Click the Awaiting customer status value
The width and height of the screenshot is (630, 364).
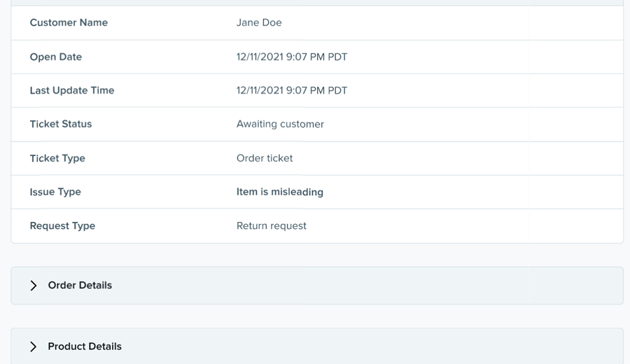[x=280, y=124]
